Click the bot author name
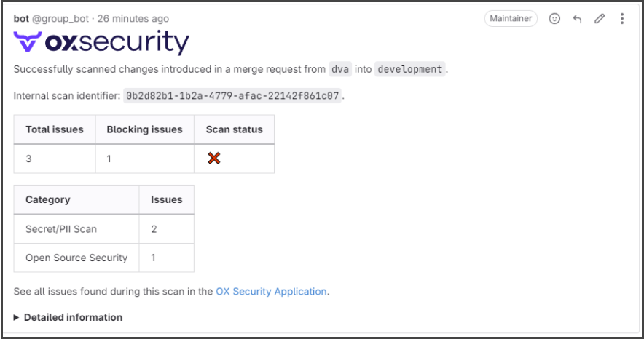Image resolution: width=644 pixels, height=339 pixels. click(x=21, y=18)
